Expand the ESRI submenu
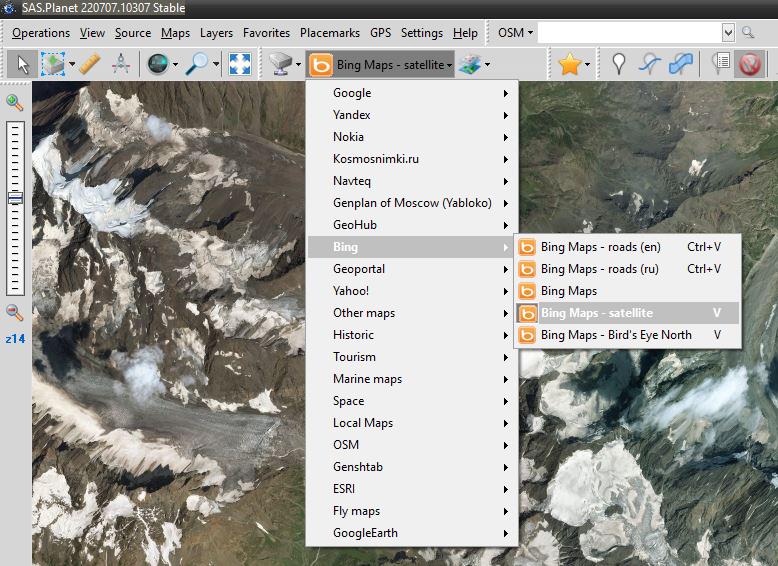This screenshot has width=778, height=566. tap(412, 489)
